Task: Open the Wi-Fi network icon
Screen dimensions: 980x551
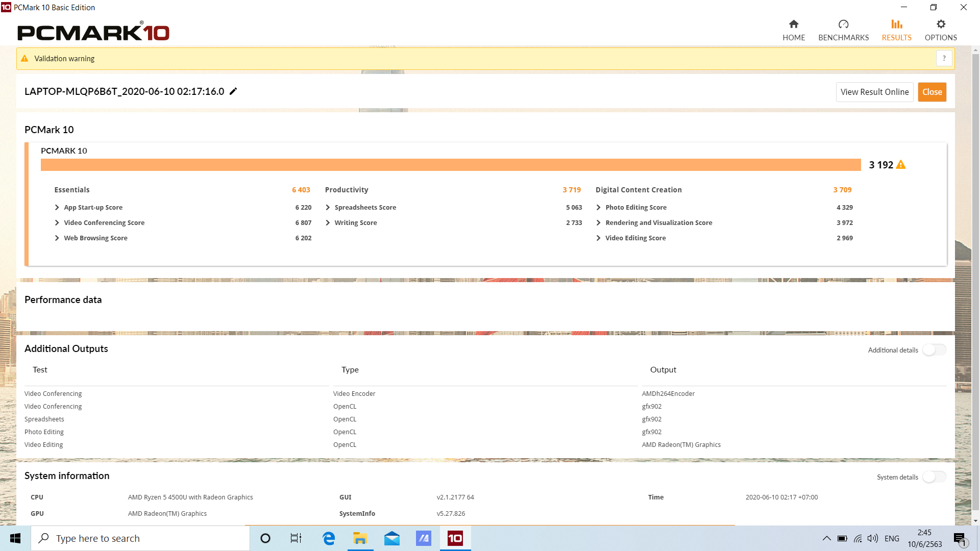Action: coord(858,538)
